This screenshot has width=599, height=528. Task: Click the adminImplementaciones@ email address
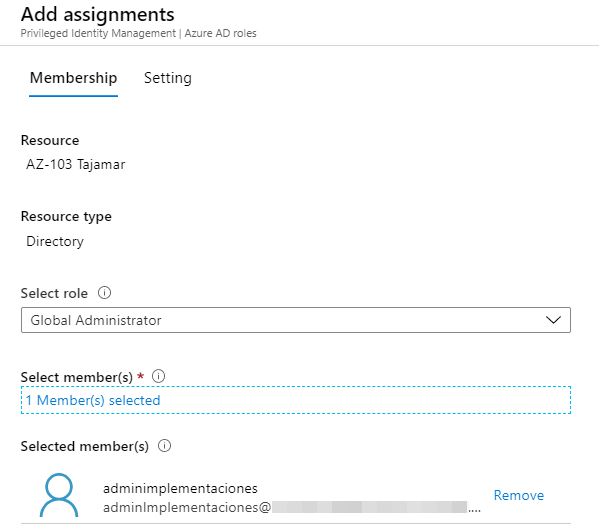[187, 507]
